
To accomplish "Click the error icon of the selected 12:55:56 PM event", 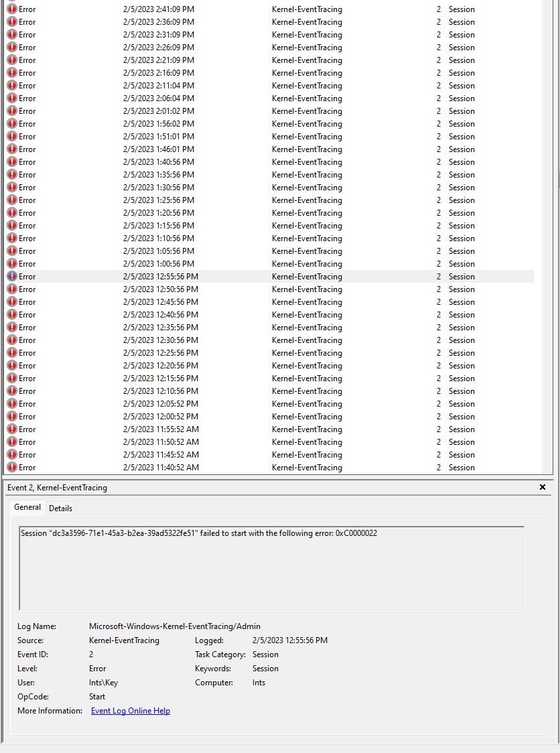I will [12, 276].
